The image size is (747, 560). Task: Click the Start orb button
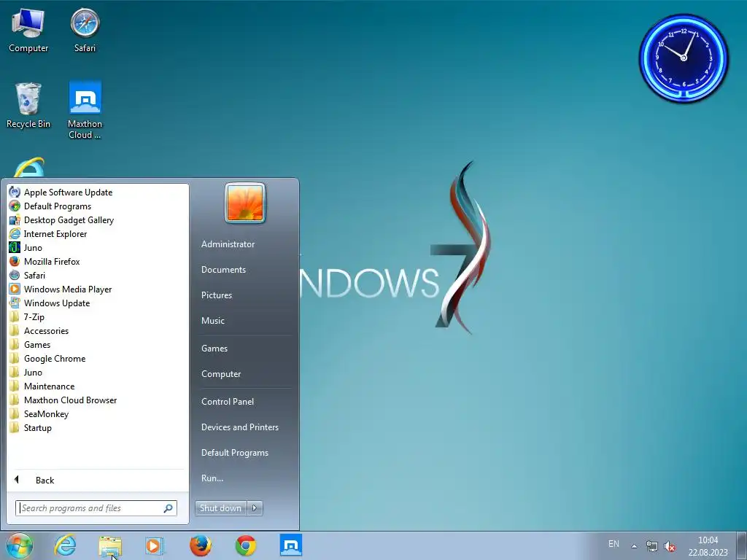pos(20,545)
